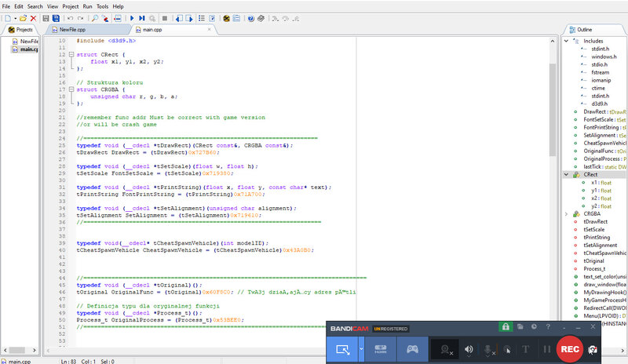The width and height of the screenshot is (628, 364).
Task: Toggle Bandicam speaker sound recording
Action: point(469,348)
